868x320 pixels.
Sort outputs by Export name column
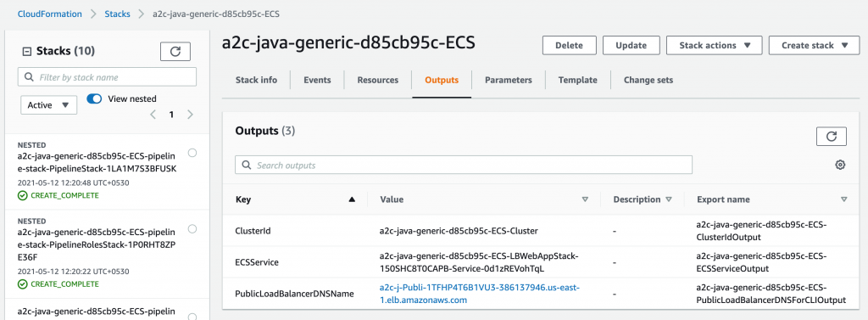(843, 199)
